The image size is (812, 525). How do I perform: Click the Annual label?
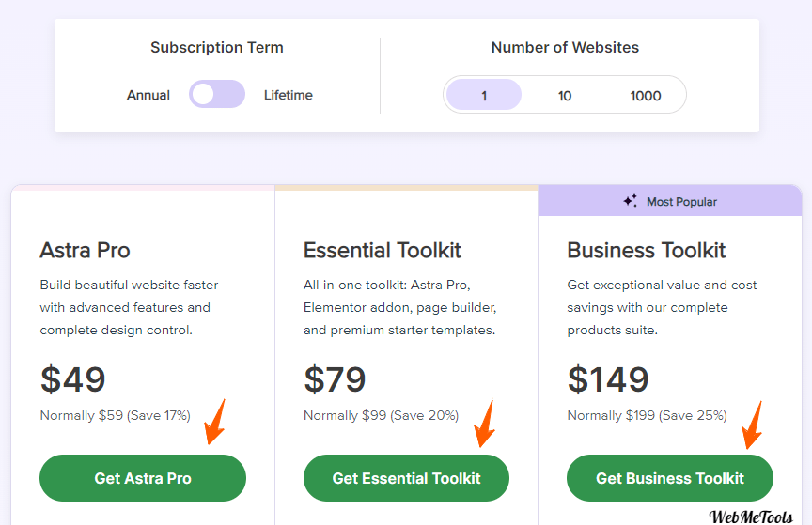tap(148, 95)
